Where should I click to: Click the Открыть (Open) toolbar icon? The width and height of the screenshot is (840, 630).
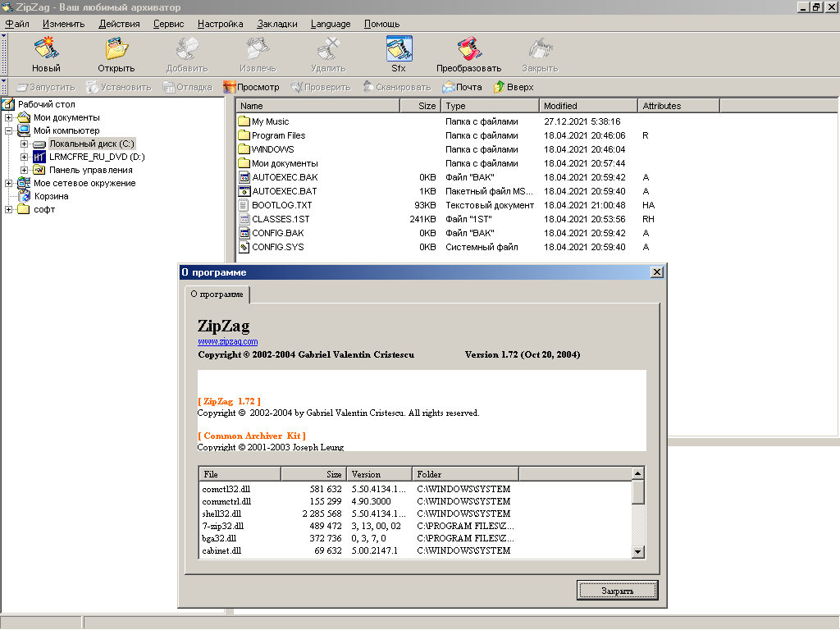point(116,48)
